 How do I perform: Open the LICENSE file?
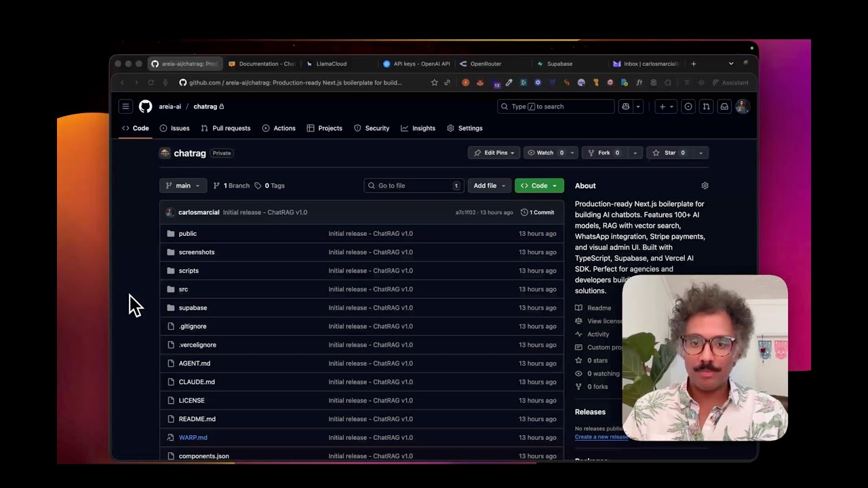(x=191, y=401)
